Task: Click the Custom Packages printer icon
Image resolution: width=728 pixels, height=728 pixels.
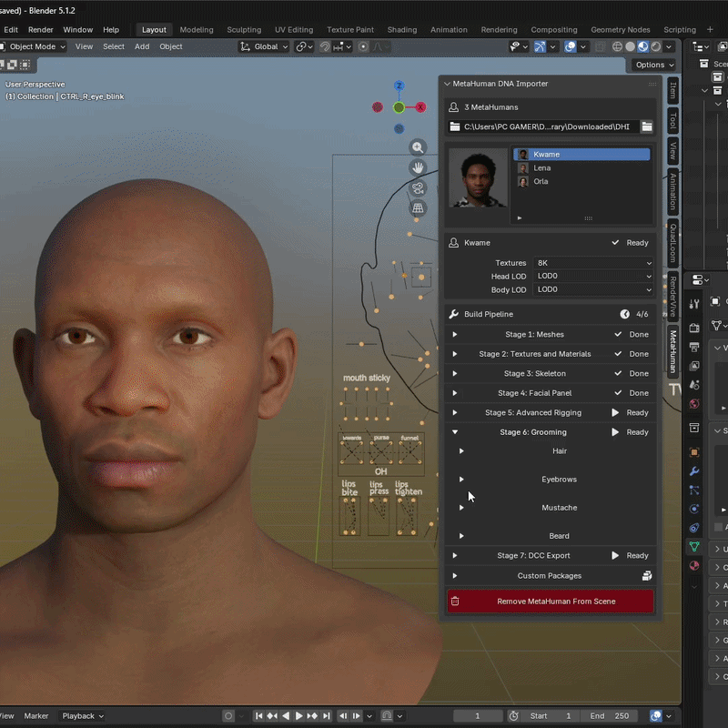Action: [647, 576]
